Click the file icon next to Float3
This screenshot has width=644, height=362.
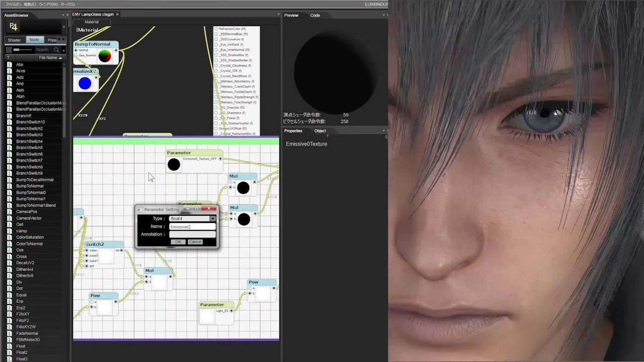pos(10,359)
